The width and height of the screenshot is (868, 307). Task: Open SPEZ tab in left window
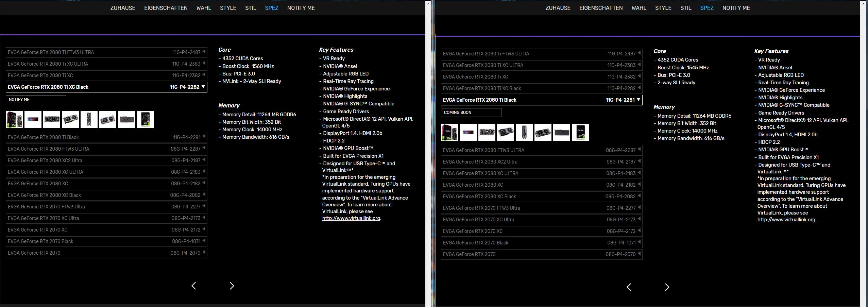[x=271, y=8]
